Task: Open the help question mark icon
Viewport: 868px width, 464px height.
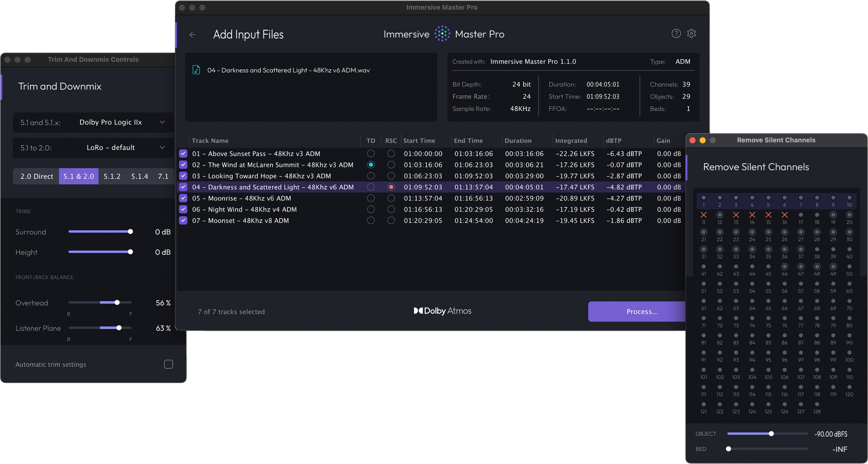Action: pos(676,34)
